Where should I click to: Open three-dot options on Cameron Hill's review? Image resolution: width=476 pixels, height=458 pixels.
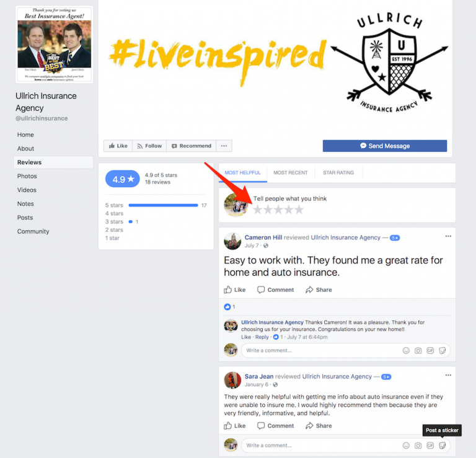tap(448, 236)
